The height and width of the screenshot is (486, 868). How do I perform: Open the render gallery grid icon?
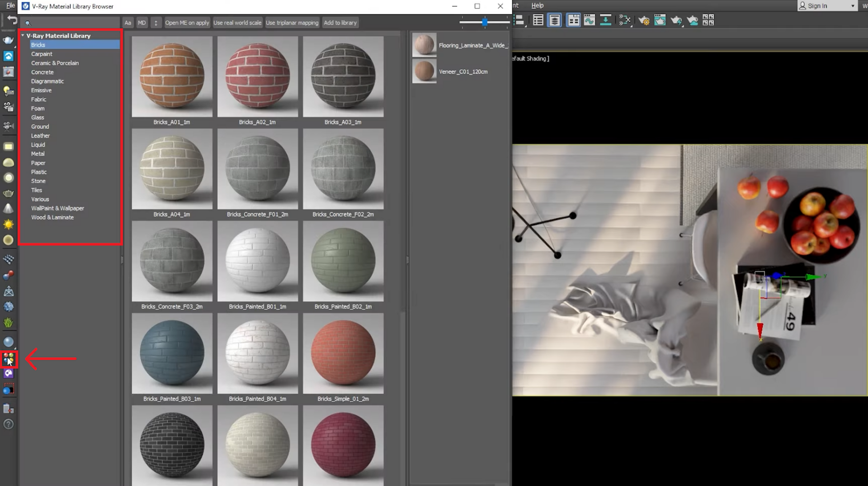click(708, 20)
